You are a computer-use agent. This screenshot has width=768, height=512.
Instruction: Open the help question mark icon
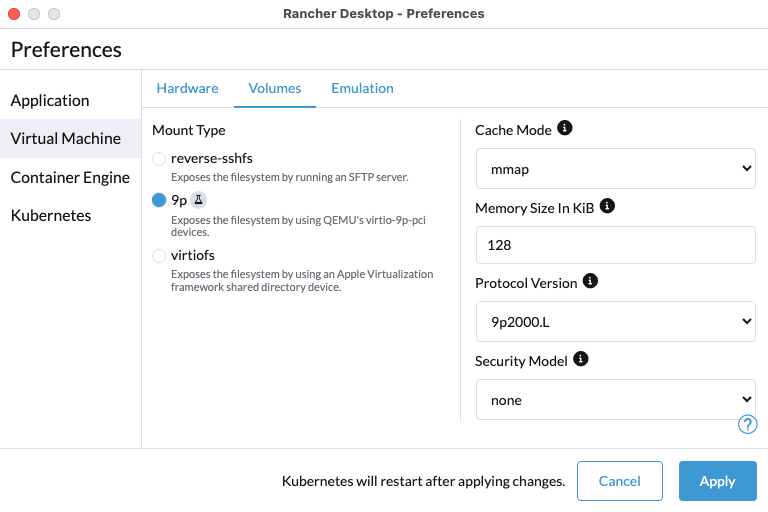[747, 424]
